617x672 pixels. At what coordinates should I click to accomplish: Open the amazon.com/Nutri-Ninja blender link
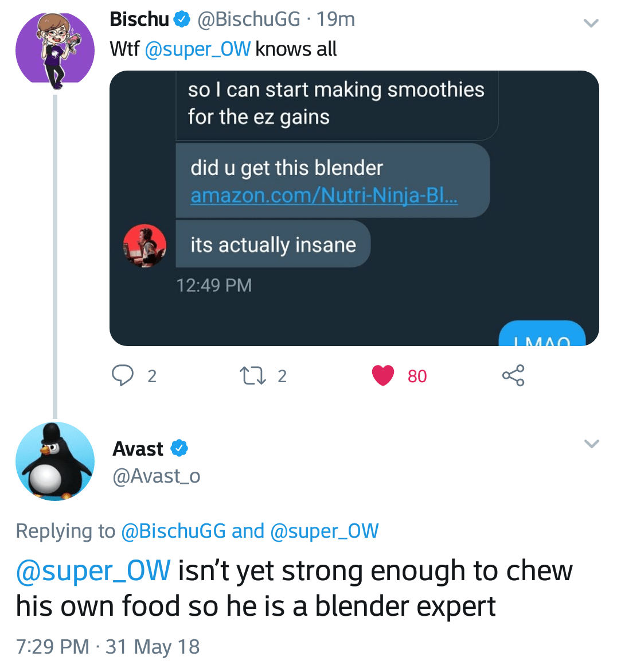point(324,196)
